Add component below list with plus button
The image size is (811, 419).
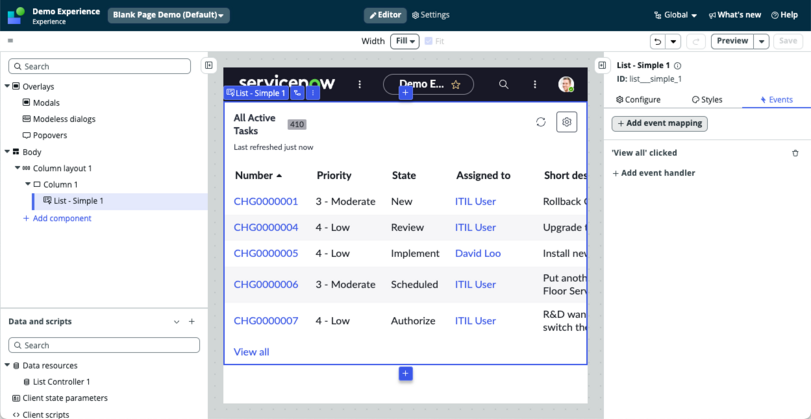(406, 373)
